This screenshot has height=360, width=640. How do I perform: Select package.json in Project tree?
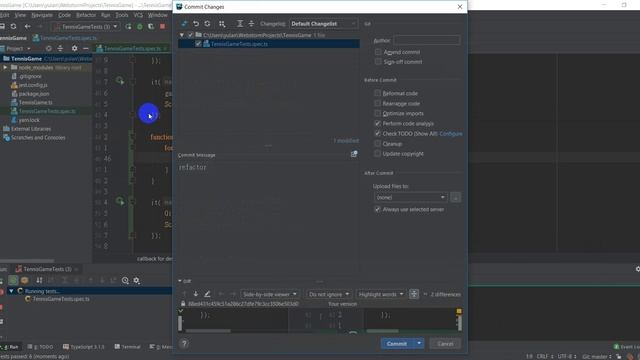pyautogui.click(x=34, y=93)
